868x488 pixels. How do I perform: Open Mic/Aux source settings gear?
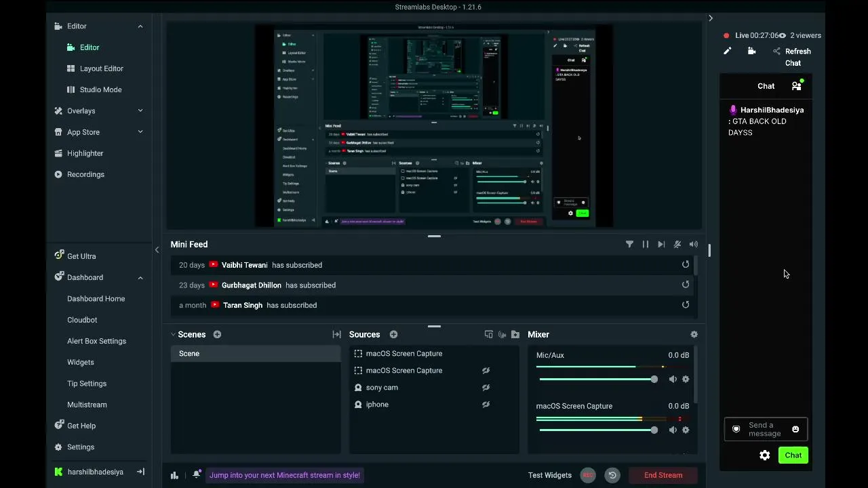click(686, 379)
